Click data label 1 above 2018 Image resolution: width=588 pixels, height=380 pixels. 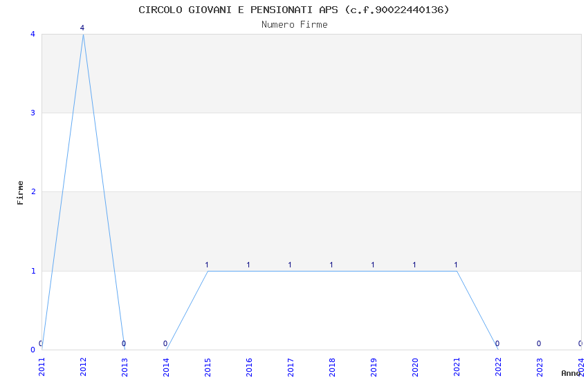pyautogui.click(x=331, y=265)
